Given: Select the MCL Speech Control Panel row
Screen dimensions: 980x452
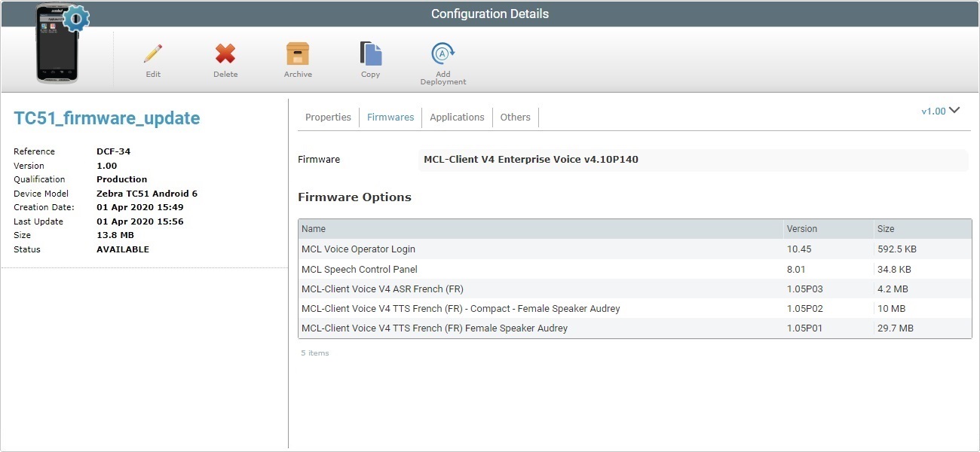Looking at the screenshot, I should tap(528, 269).
